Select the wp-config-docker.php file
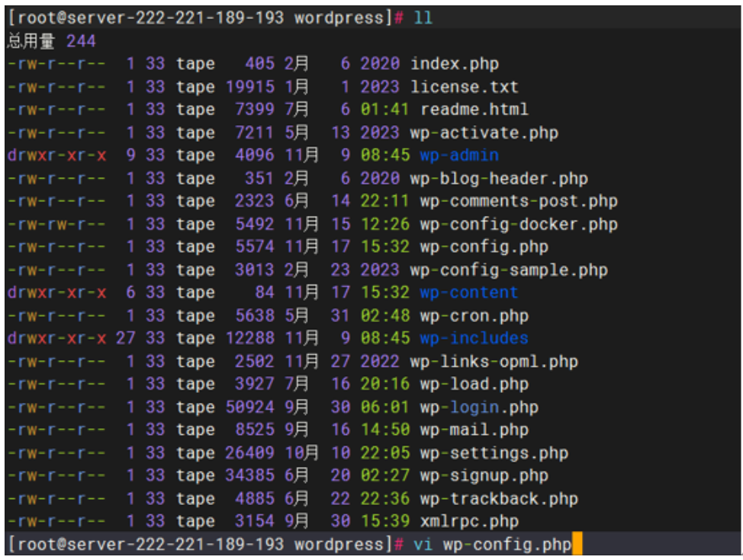Image resolution: width=743 pixels, height=560 pixels. pyautogui.click(x=518, y=224)
